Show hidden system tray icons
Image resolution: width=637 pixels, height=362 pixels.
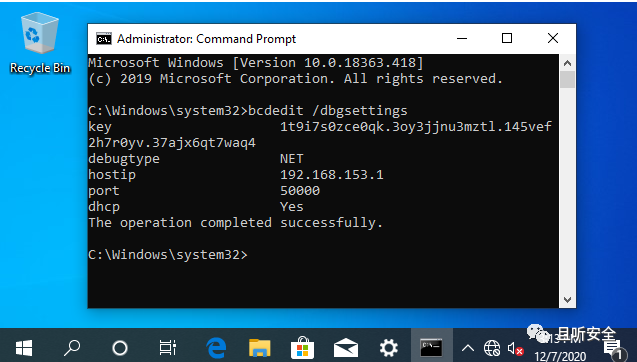coord(468,348)
